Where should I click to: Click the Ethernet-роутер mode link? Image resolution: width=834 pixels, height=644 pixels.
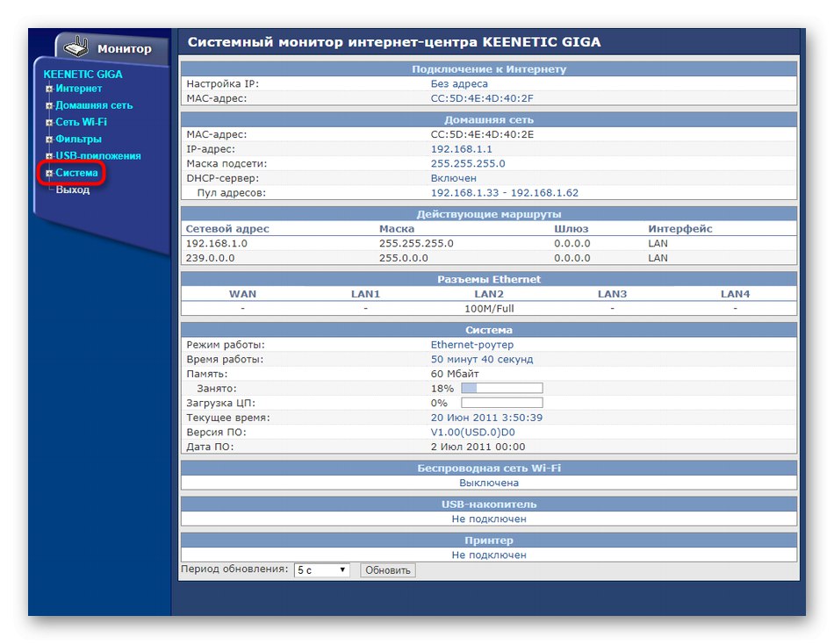pos(471,345)
